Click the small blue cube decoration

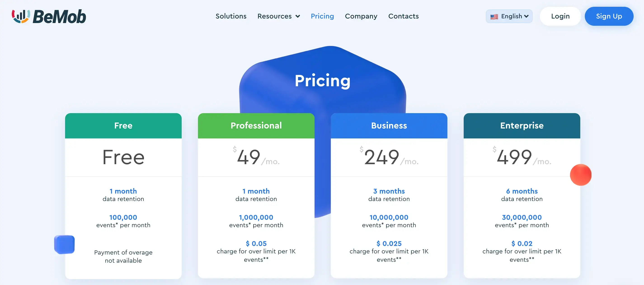point(64,244)
